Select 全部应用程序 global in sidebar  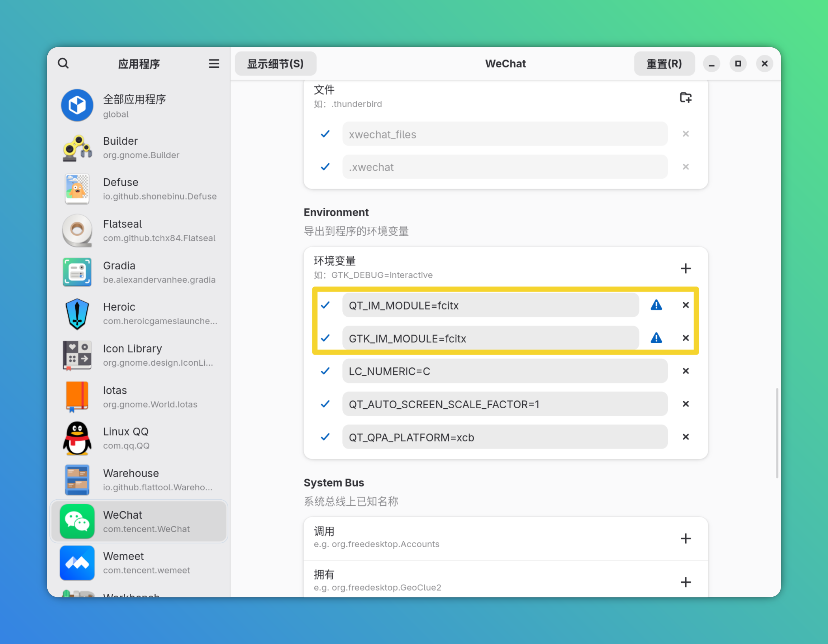click(139, 105)
